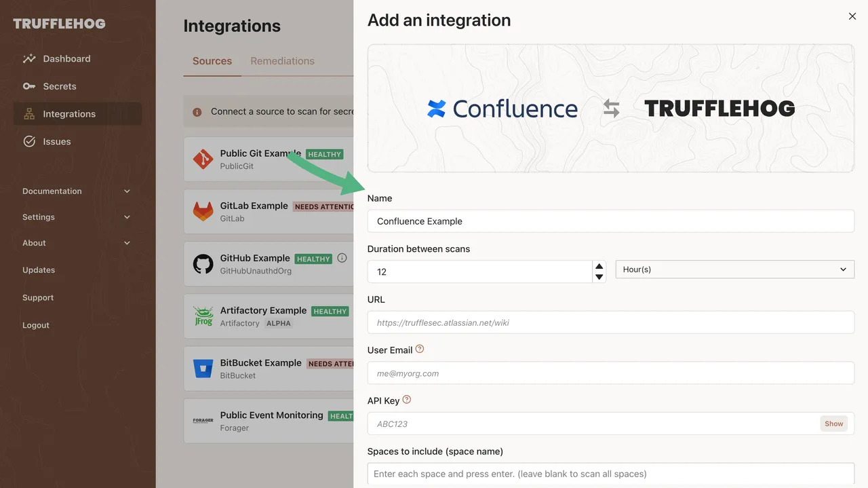This screenshot has width=868, height=488.
Task: Click the API Key help question mark
Action: point(406,398)
